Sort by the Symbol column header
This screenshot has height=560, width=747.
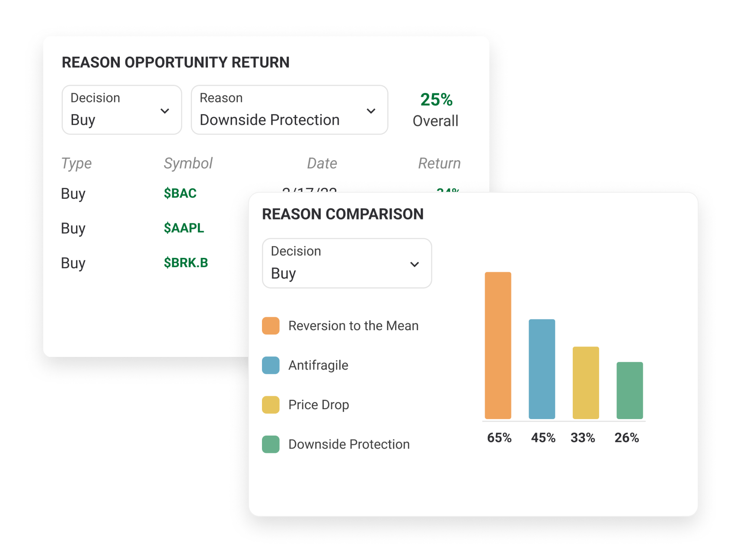188,163
